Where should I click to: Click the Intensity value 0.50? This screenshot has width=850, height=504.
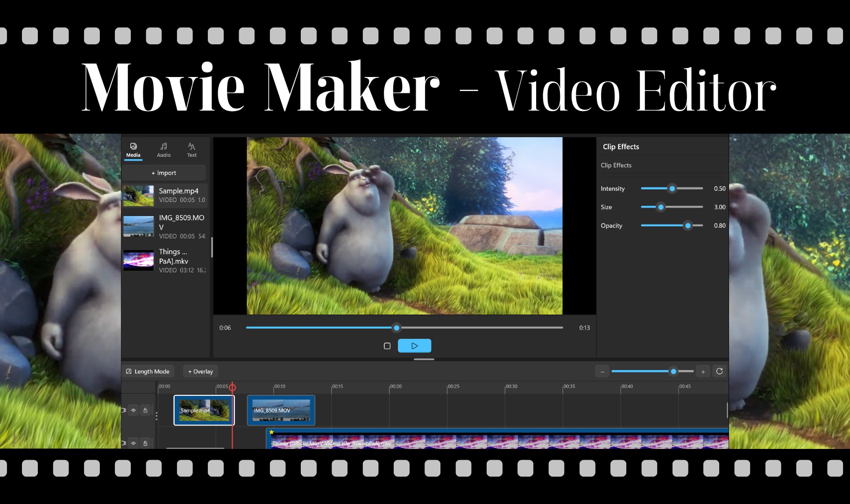point(720,189)
